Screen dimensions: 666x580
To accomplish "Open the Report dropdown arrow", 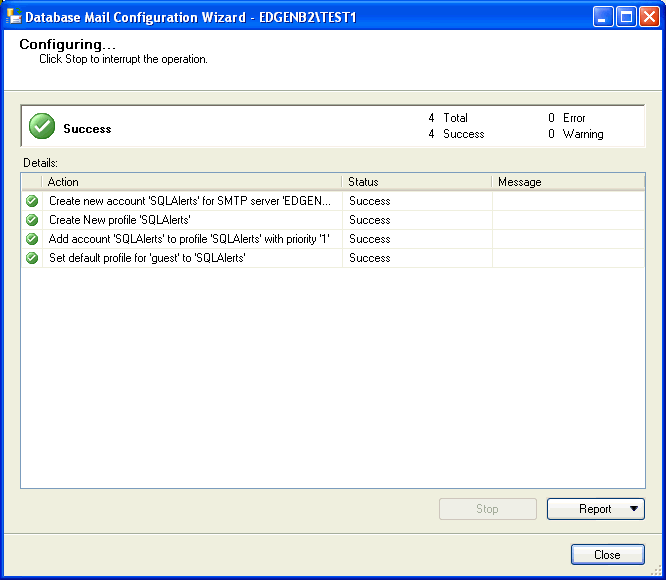I will (633, 509).
